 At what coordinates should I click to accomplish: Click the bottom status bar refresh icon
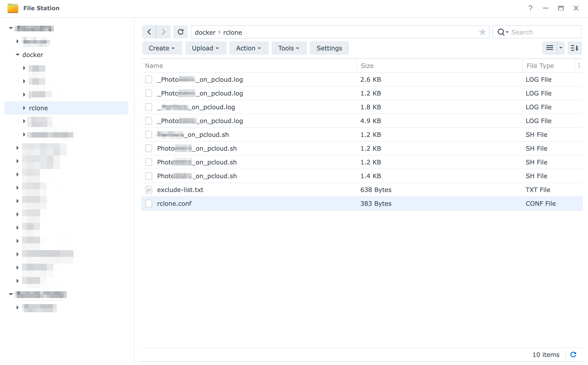point(573,354)
